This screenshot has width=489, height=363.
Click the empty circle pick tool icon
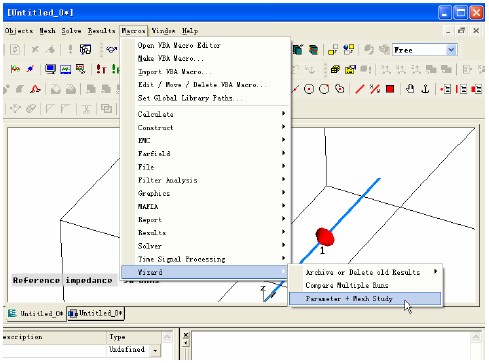point(324,89)
